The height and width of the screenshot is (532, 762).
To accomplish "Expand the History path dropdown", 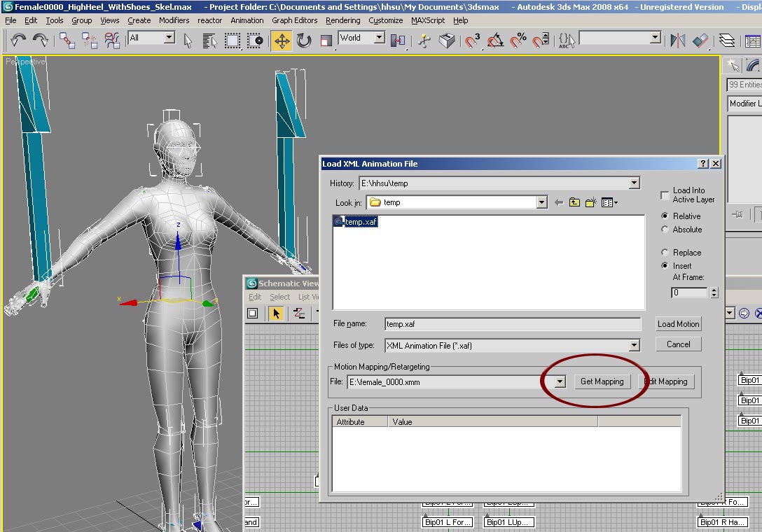I will (635, 183).
